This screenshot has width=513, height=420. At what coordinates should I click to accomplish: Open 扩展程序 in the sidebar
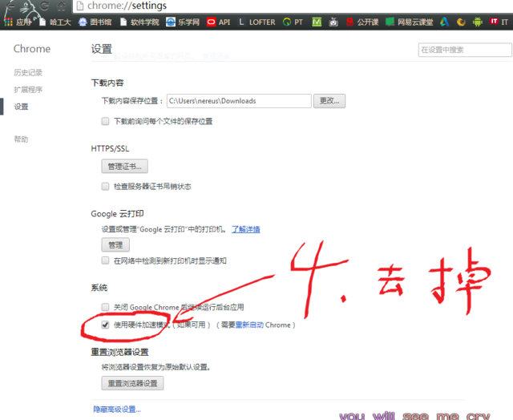coord(28,90)
